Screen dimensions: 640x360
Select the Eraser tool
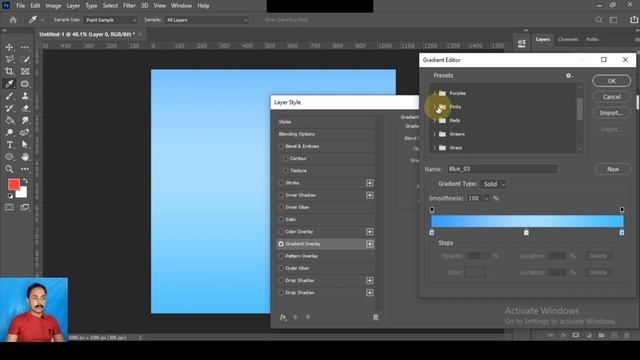(25, 108)
